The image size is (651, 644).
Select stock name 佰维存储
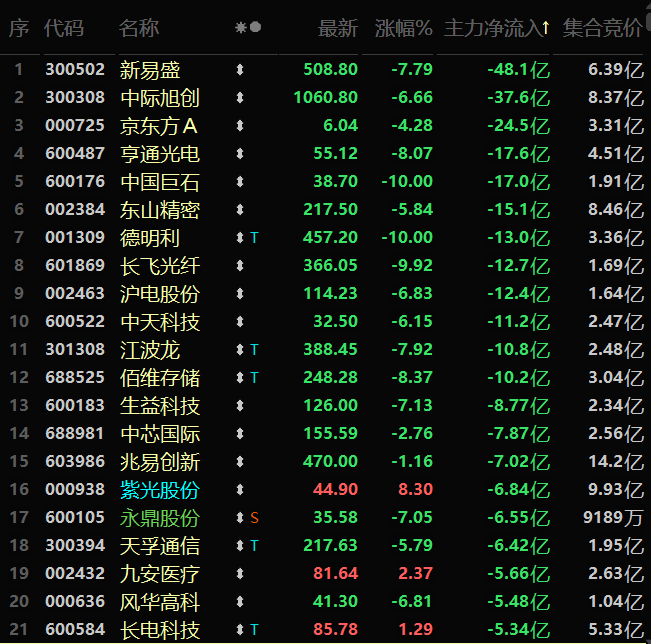[160, 378]
